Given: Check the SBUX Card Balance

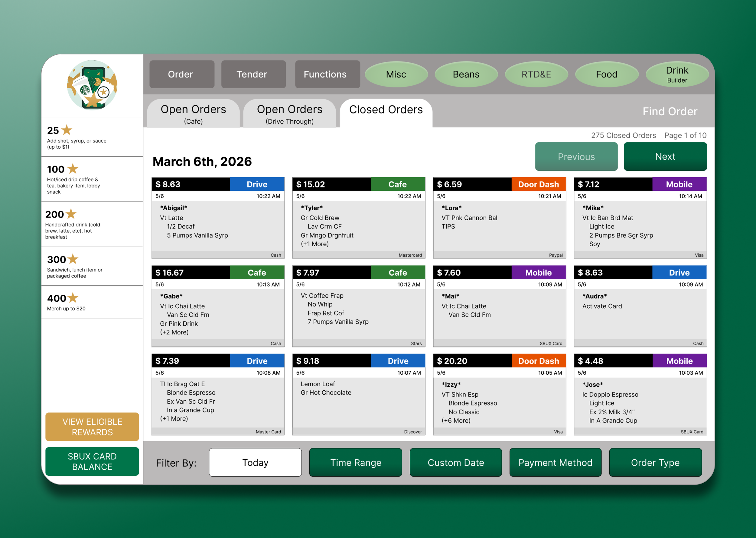Looking at the screenshot, I should click(x=92, y=461).
